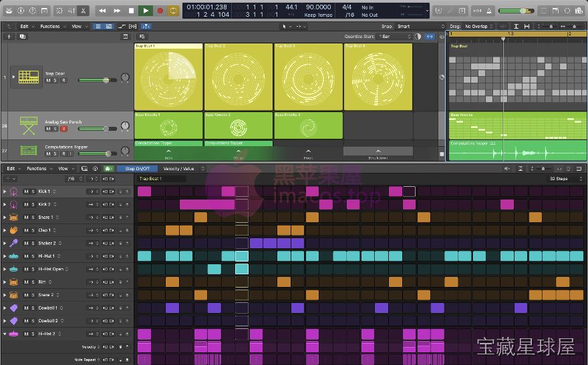Viewport: 588px width, 365px height.
Task: Open the tracks area View menu
Action: coord(79,26)
